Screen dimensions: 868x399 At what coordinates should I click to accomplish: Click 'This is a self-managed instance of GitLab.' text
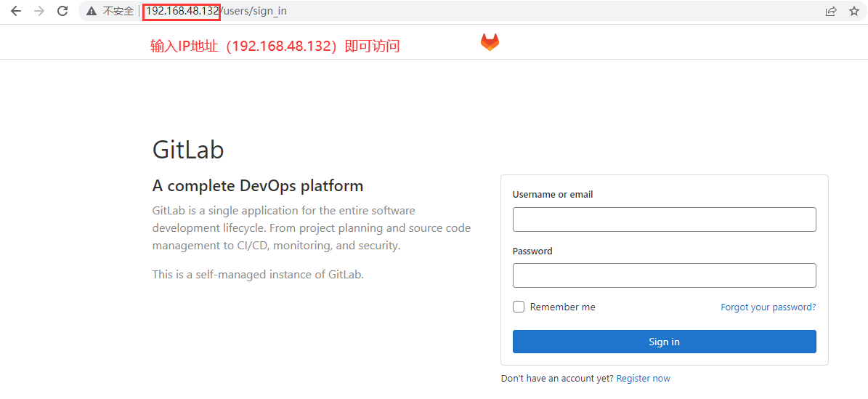tap(258, 274)
